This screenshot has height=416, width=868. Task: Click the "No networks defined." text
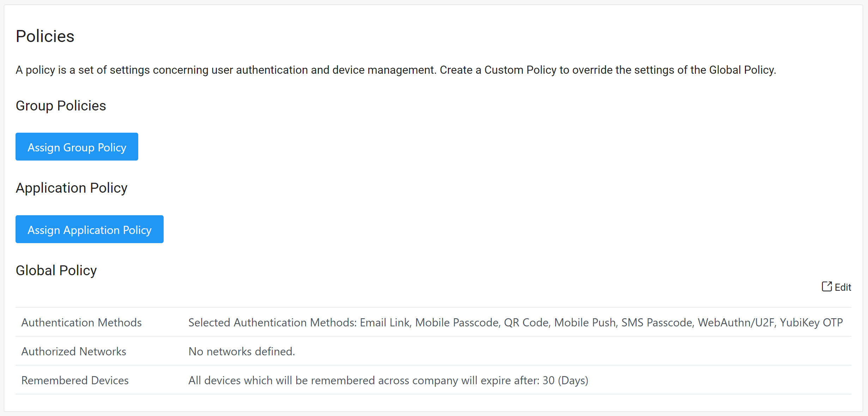click(x=242, y=351)
